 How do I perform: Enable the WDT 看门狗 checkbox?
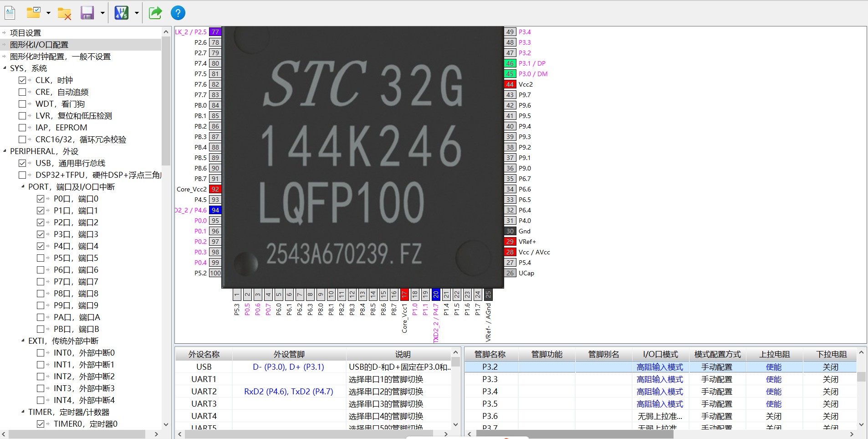tap(22, 104)
